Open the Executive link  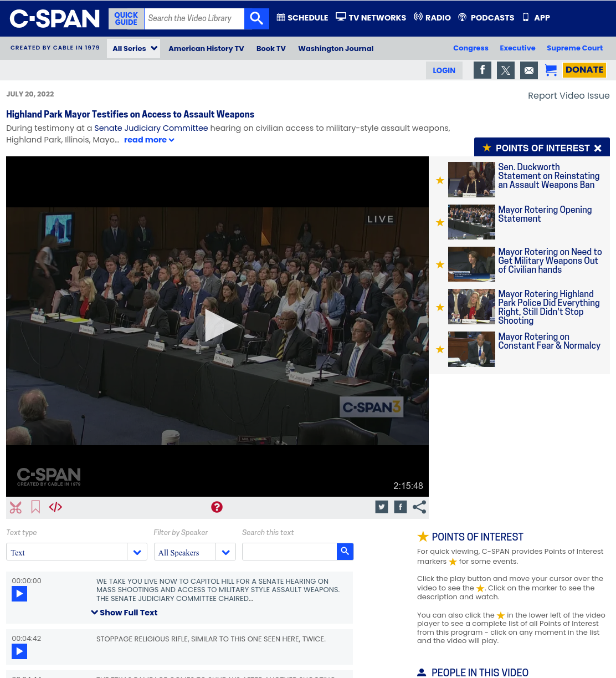point(517,48)
